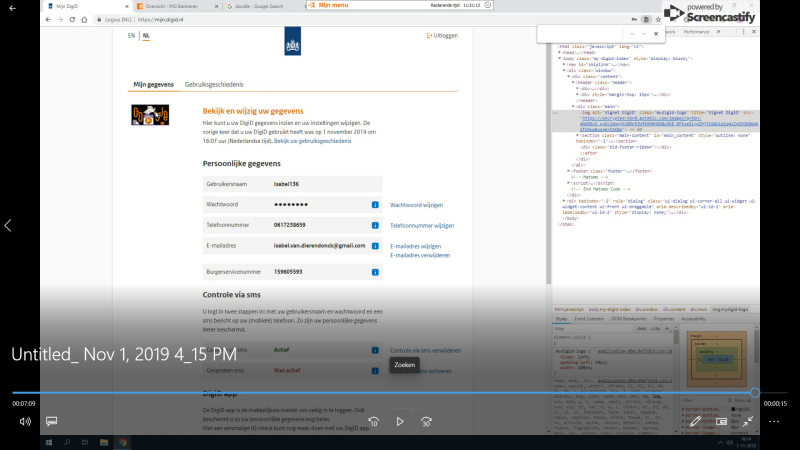Skip back 10 seconds
Image resolution: width=800 pixels, height=450 pixels.
coord(373,421)
